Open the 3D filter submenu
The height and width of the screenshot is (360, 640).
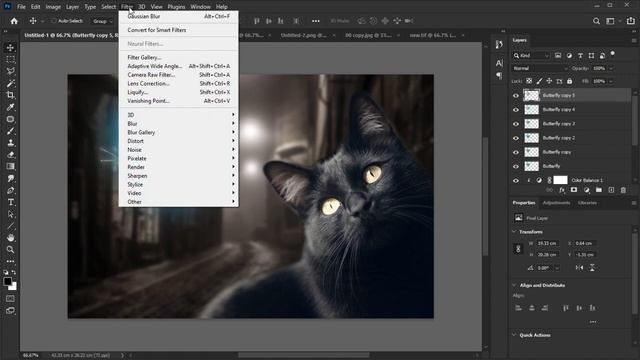178,115
